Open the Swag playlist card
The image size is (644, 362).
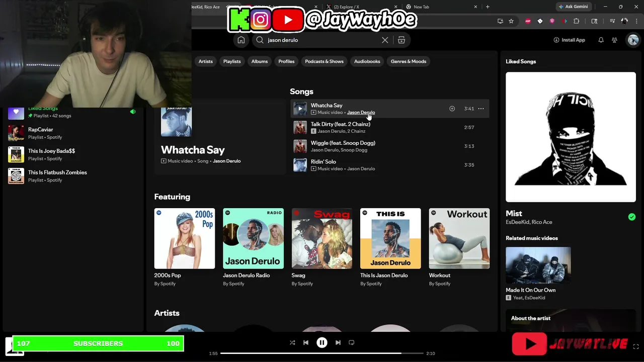322,247
